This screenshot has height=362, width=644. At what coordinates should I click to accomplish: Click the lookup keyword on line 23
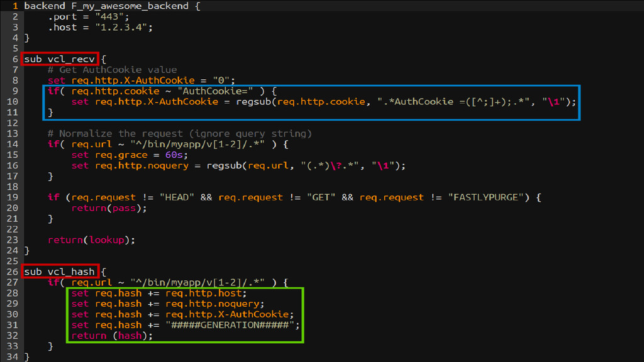pyautogui.click(x=107, y=240)
